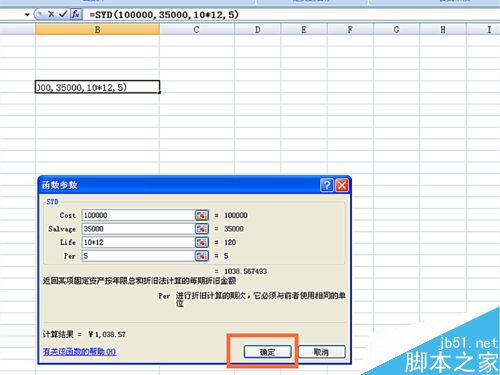
Task: Select column F header
Action: click(350, 30)
